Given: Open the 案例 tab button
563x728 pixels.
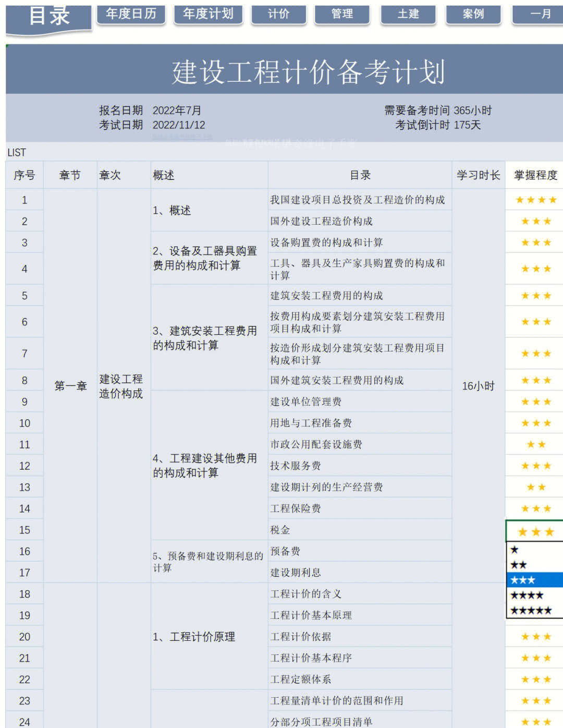Looking at the screenshot, I should 473,15.
